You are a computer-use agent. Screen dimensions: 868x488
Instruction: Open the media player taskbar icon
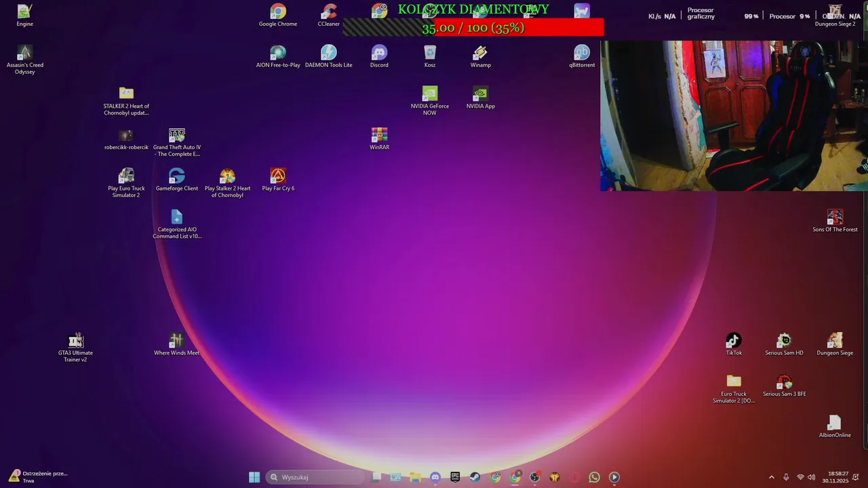pos(614,477)
